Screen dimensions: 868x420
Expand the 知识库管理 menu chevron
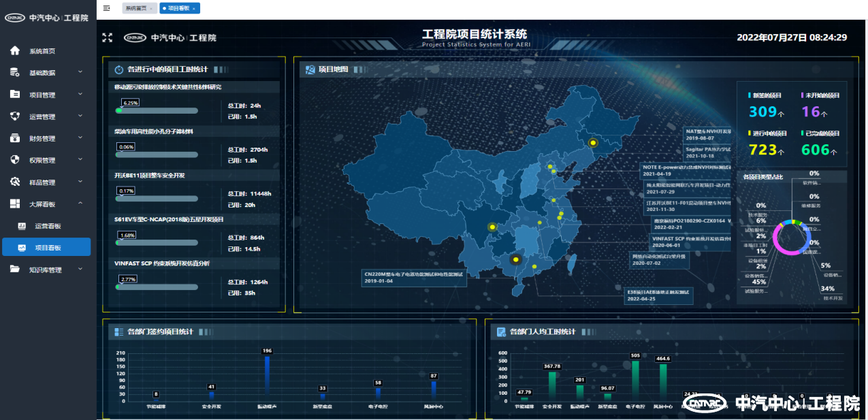point(80,269)
